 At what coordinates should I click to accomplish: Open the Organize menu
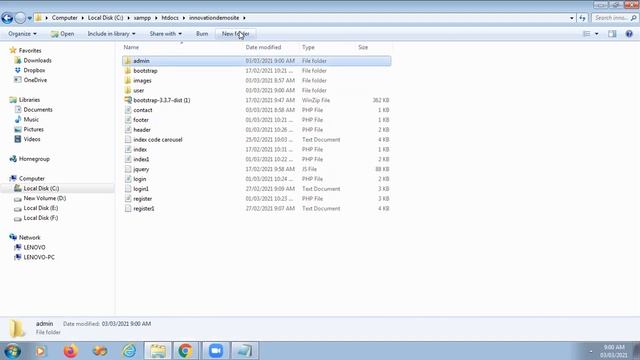click(22, 34)
